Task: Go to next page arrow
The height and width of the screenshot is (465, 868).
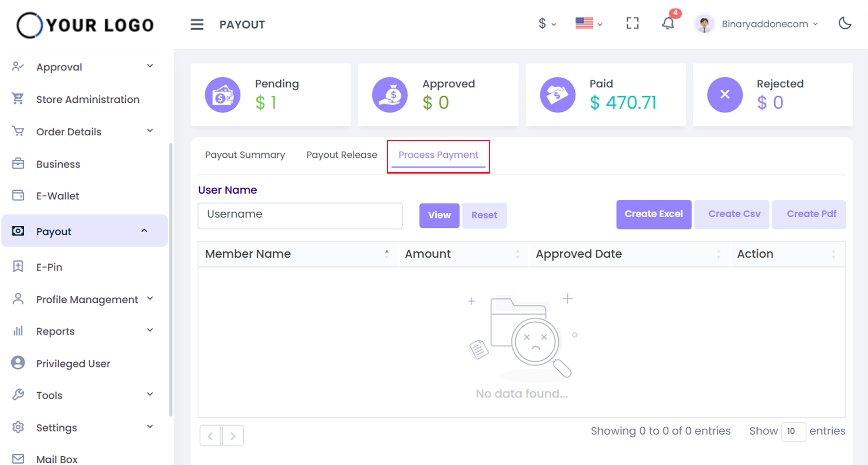Action: [x=232, y=436]
